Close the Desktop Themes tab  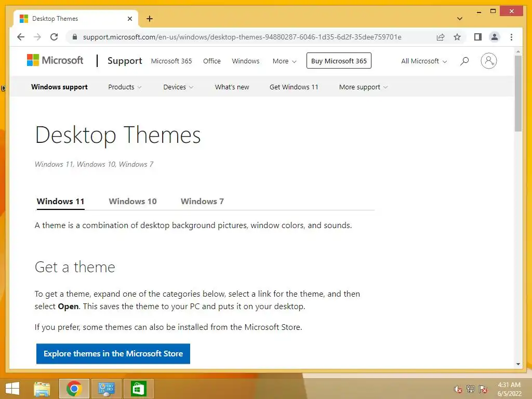point(129,19)
